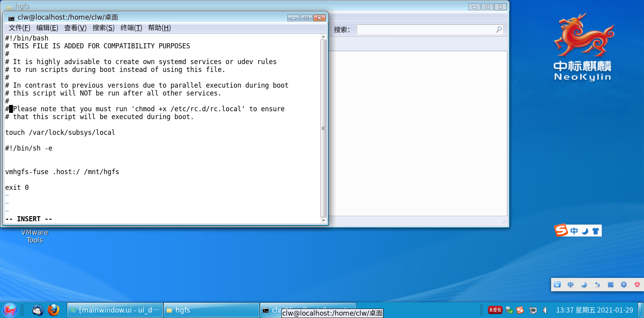644x318 pixels.
Task: Open 搜索(S) menu in terminal
Action: click(104, 28)
